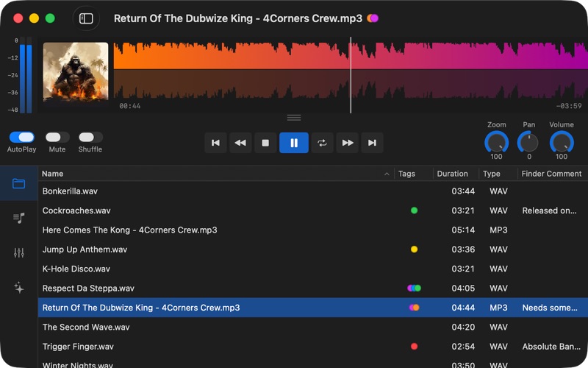
Task: Disable the AutoPlay switch
Action: (22, 137)
